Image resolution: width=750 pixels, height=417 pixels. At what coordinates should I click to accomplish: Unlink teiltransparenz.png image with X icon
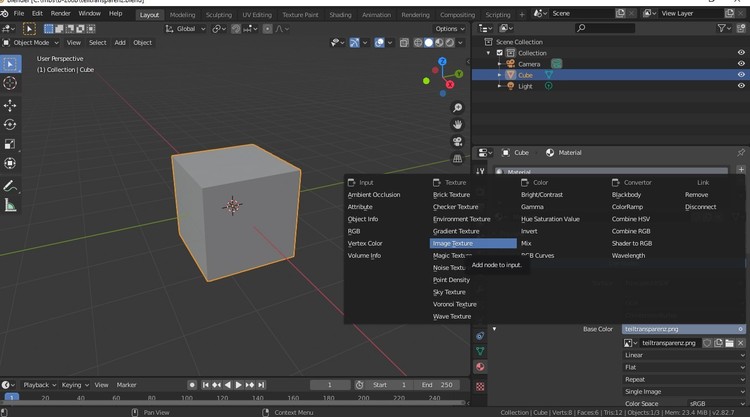pos(740,343)
